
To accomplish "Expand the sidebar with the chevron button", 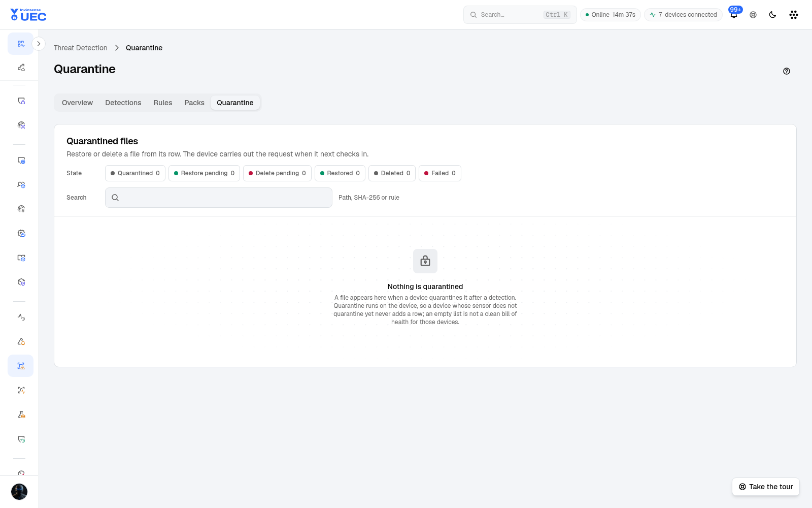I will (x=39, y=44).
